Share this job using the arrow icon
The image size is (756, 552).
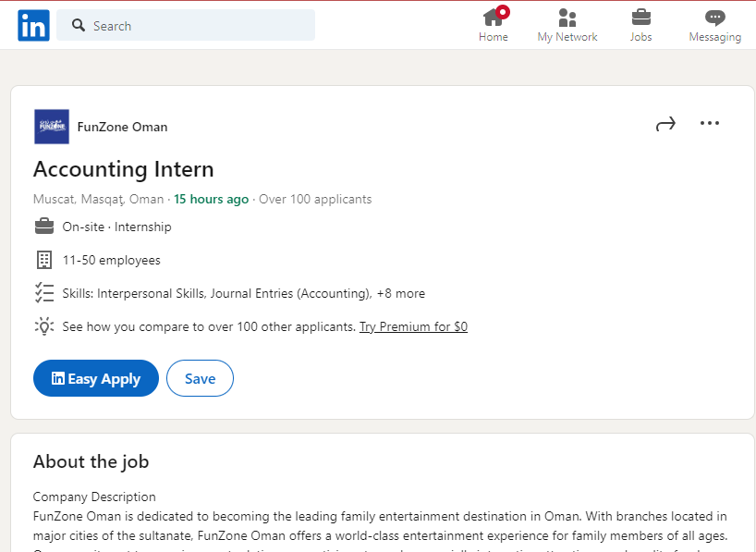tap(665, 124)
